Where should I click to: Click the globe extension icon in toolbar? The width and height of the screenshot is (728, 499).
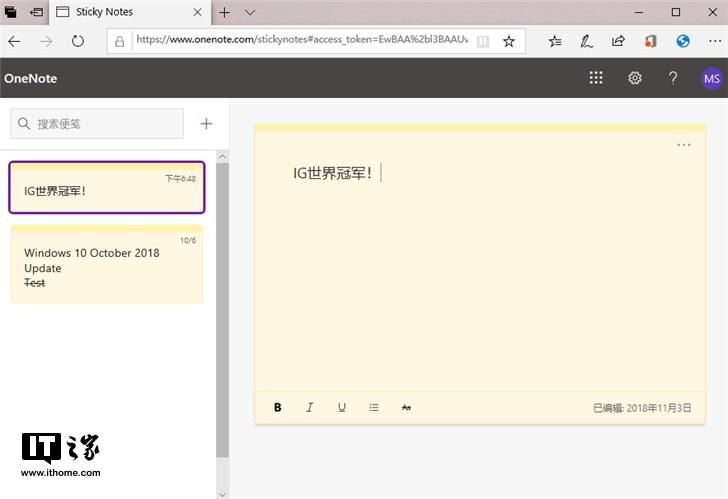[x=682, y=41]
